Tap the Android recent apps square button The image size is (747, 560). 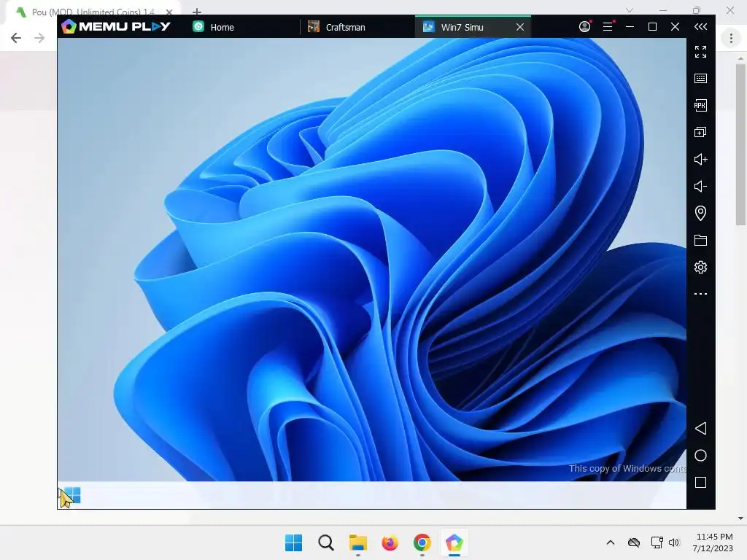(x=700, y=483)
